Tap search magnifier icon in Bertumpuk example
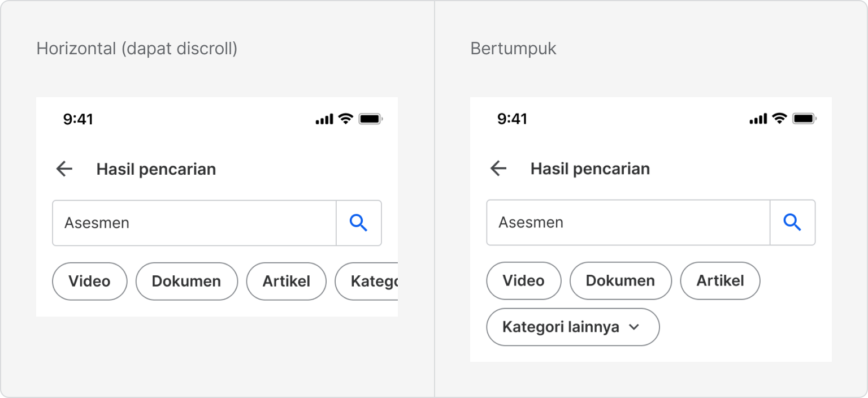The width and height of the screenshot is (868, 398). 793,222
